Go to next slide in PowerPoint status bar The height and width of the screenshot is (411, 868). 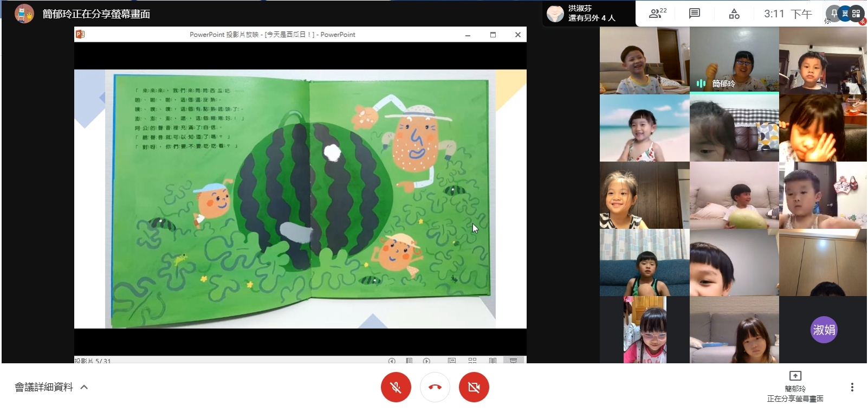click(426, 361)
